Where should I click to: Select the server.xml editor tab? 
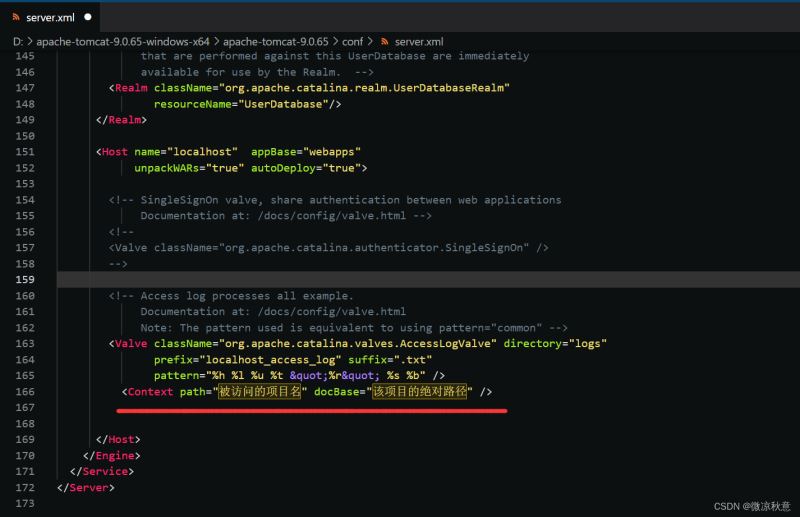tap(50, 17)
